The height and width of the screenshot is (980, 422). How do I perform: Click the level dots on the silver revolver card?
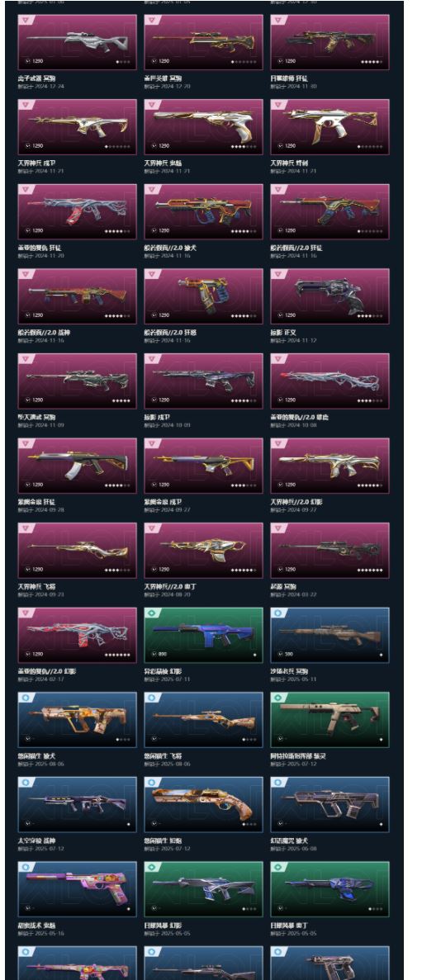pyautogui.click(x=369, y=315)
